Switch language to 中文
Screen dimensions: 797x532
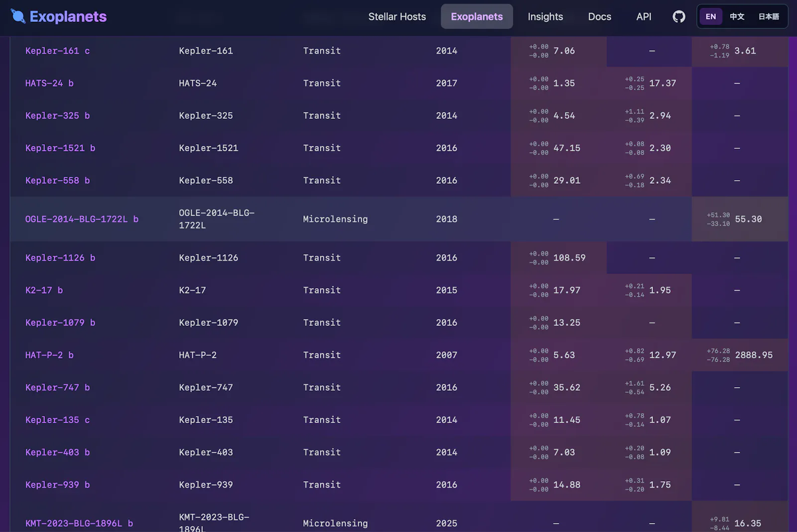pyautogui.click(x=737, y=16)
